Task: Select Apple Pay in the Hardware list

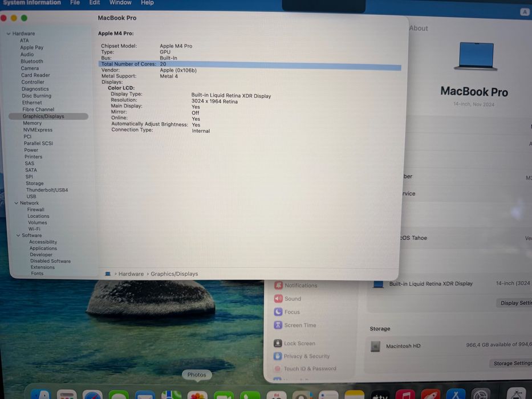Action: pos(31,47)
